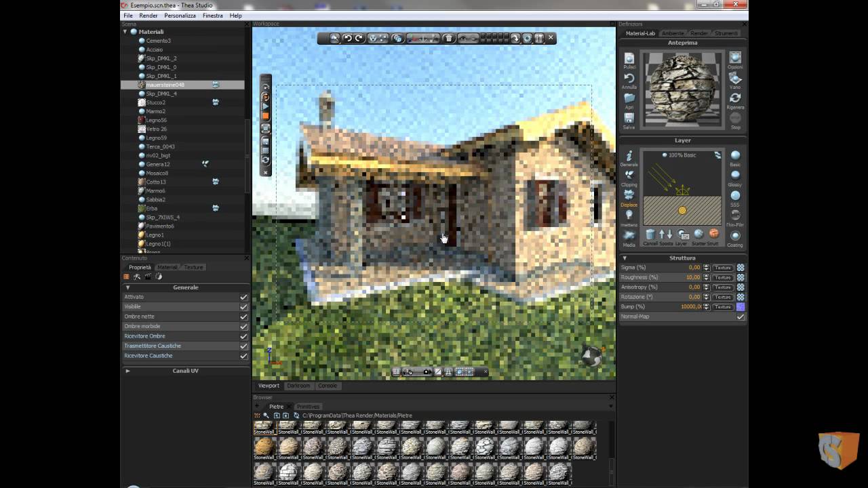The width and height of the screenshot is (868, 488).
Task: Click the Texture button for Roughness
Action: tap(723, 277)
